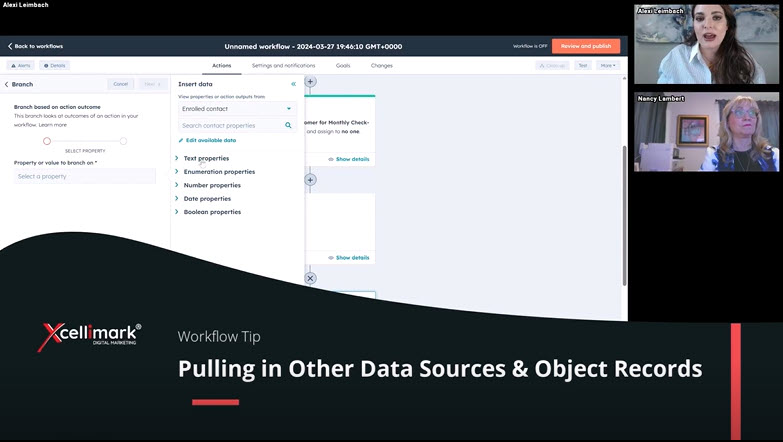Go back using the chevron beside Branch
783x442 pixels.
coord(6,84)
